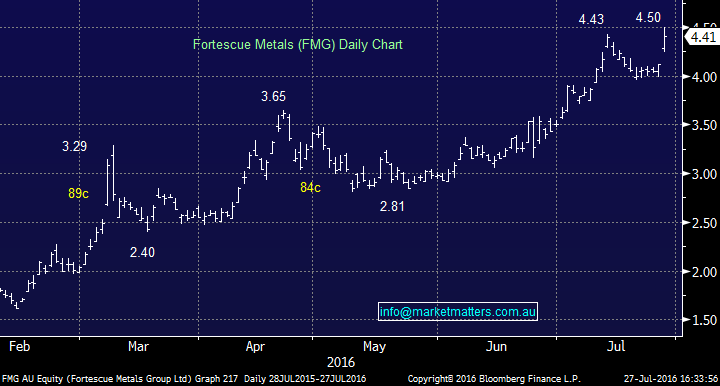This screenshot has width=720, height=386.
Task: Click the Fortescue Metals (FMG) Daily Chart title
Action: [298, 45]
